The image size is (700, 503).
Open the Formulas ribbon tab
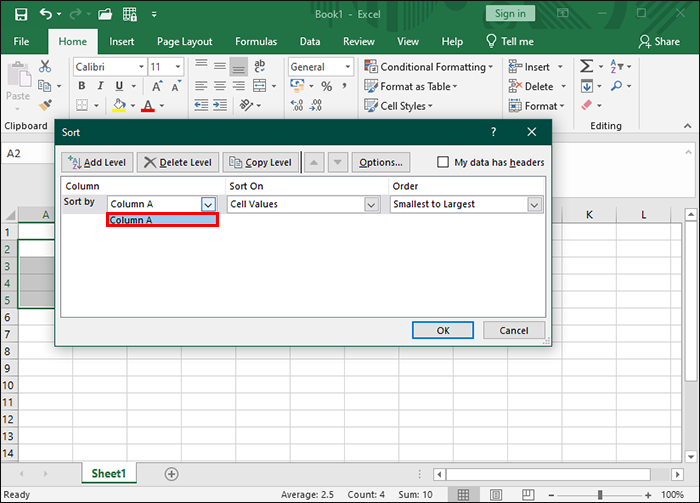tap(256, 42)
